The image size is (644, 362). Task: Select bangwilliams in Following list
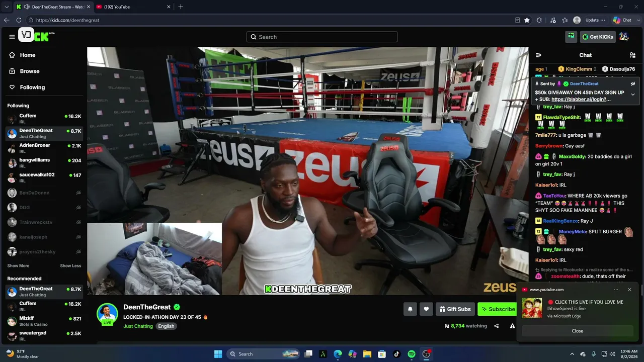coord(44,163)
